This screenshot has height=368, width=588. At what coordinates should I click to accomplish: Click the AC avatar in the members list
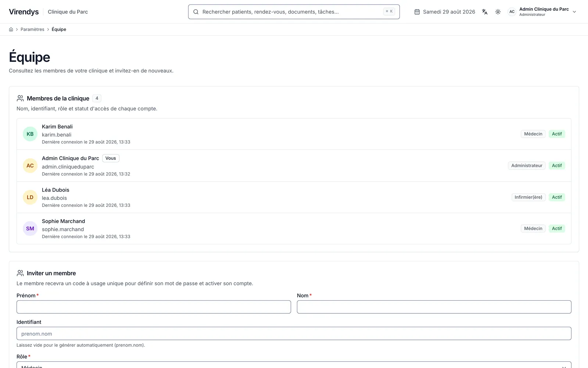coord(30,166)
